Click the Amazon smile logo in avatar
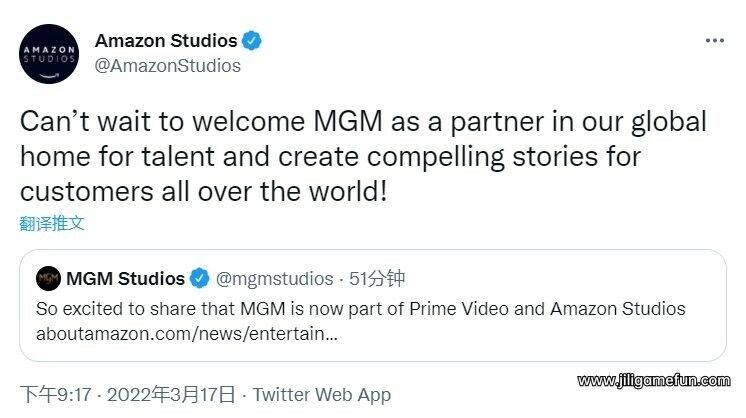746x418 pixels. pyautogui.click(x=50, y=71)
